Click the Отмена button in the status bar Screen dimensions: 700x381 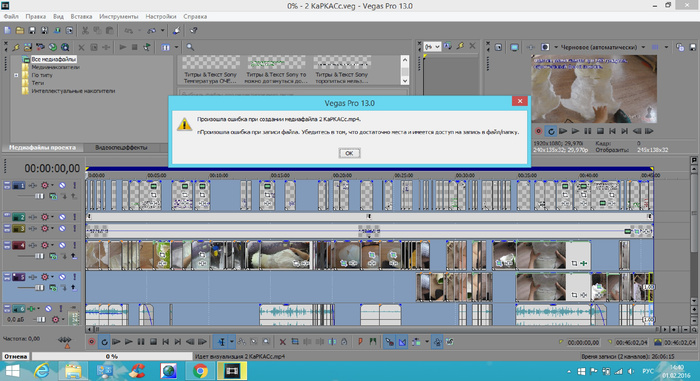(16, 356)
